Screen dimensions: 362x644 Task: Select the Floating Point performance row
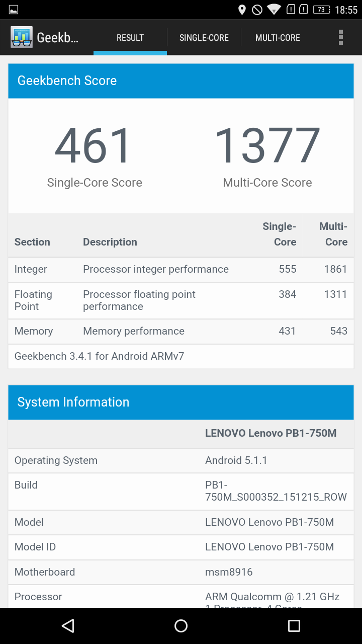point(181,300)
